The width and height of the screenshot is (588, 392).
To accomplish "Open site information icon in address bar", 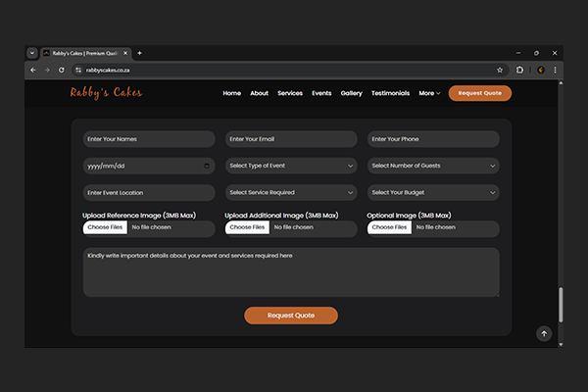I will (78, 71).
